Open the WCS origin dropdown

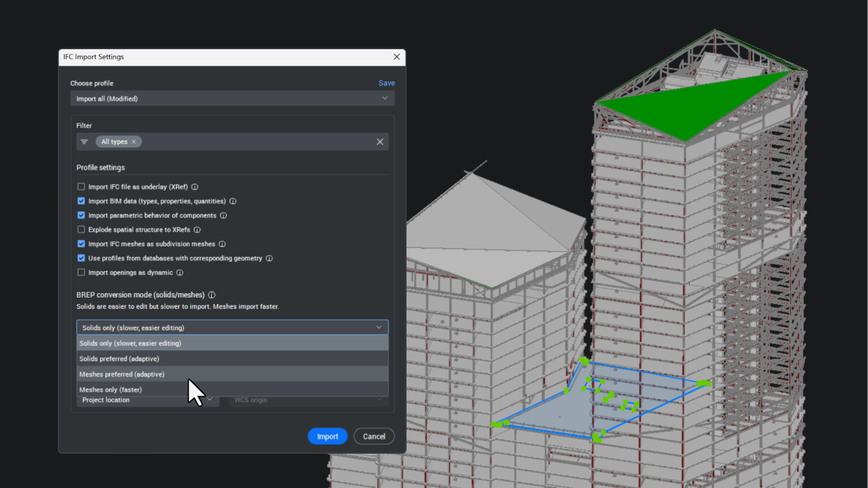pos(308,400)
